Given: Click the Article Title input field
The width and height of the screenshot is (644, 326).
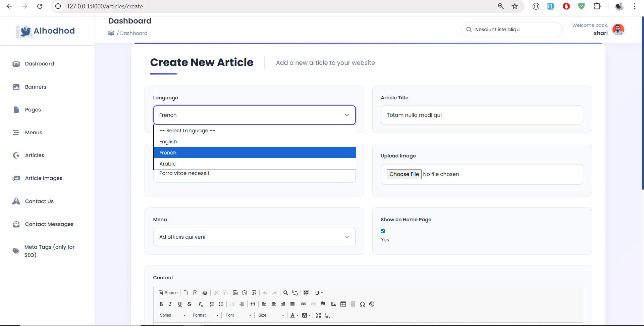Looking at the screenshot, I should tap(482, 115).
